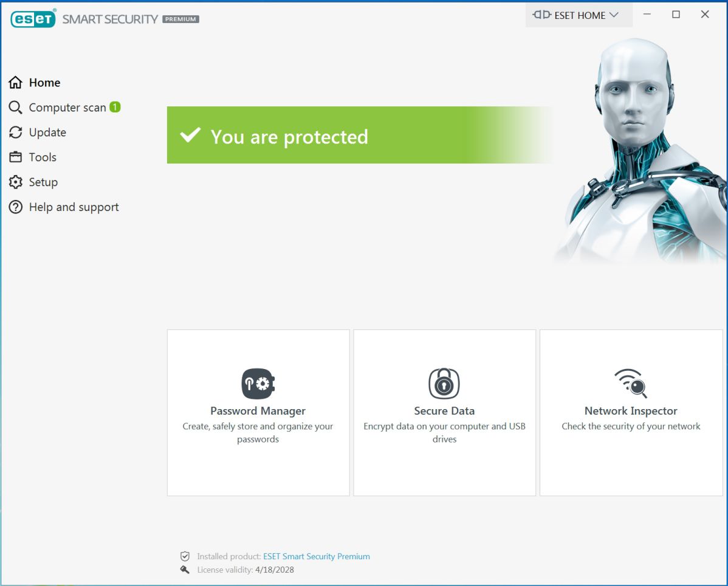Click the Computer scan magnifier icon
The width and height of the screenshot is (728, 586).
(15, 107)
